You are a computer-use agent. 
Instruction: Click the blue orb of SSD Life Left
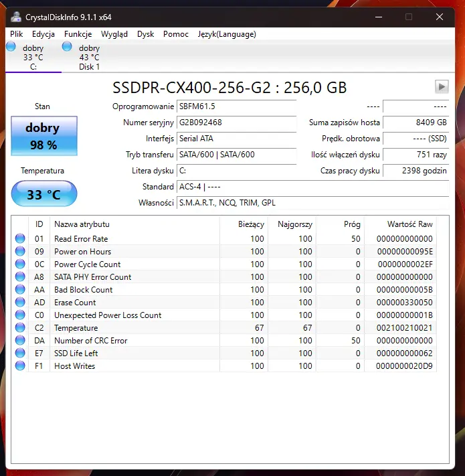pyautogui.click(x=20, y=353)
